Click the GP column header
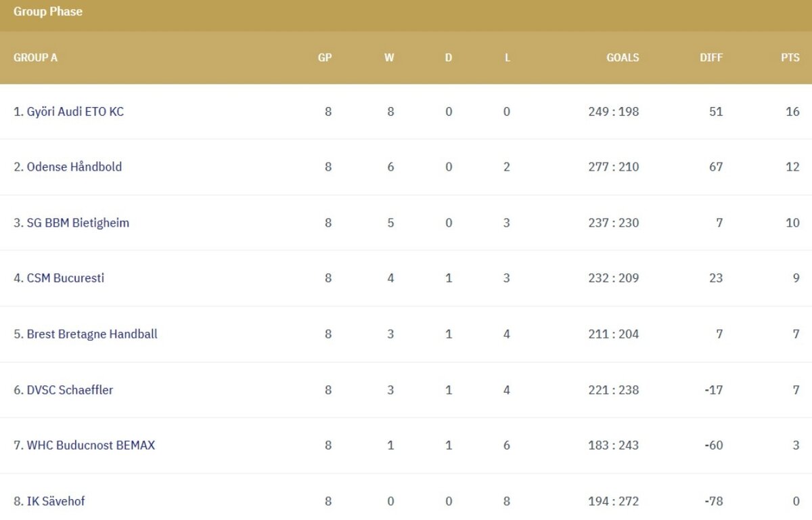The width and height of the screenshot is (812, 520). 325,58
